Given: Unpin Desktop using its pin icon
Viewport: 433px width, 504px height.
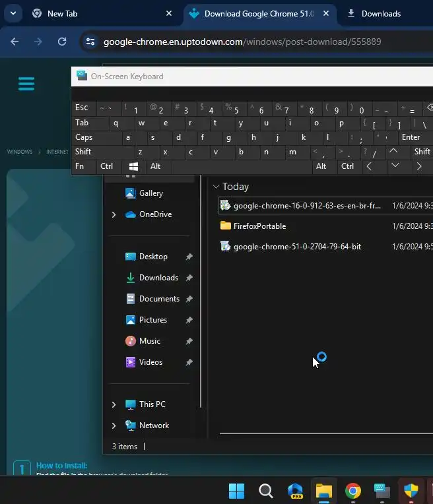Looking at the screenshot, I should 189,257.
